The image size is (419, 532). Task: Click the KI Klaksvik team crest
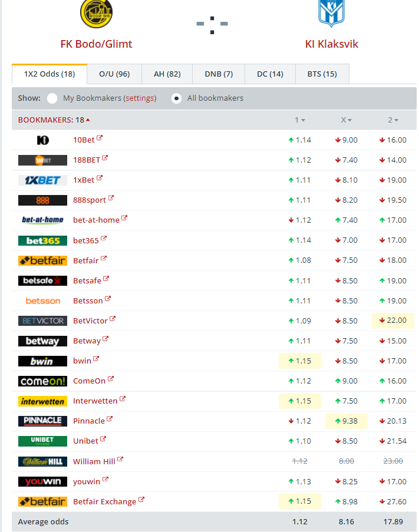coord(331,13)
